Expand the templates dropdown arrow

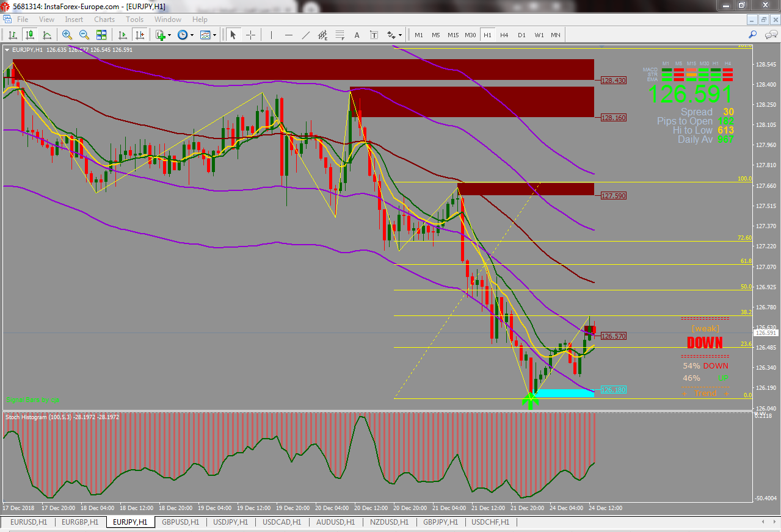(x=214, y=35)
